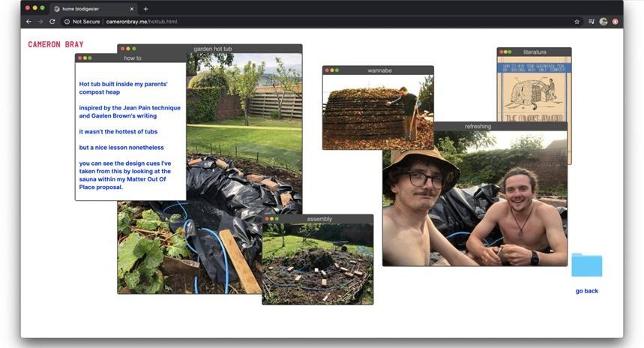Click the yellow dot on assembly window
This screenshot has width=644, height=348.
point(271,219)
